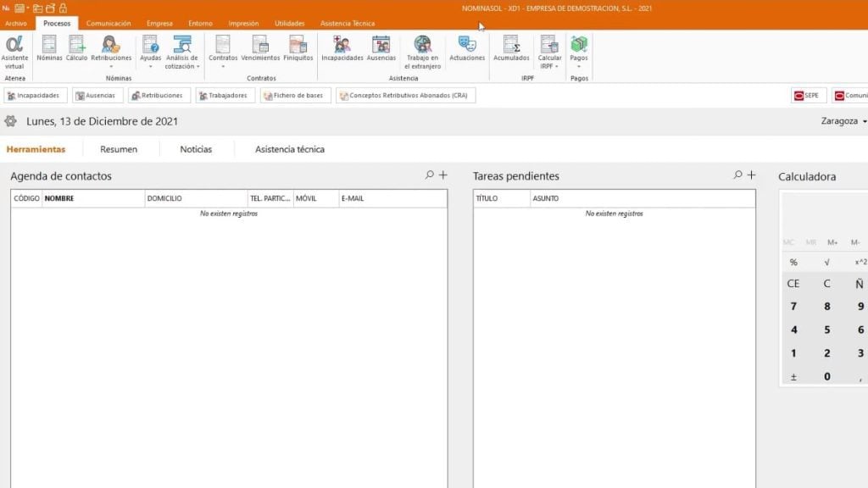The image size is (868, 488).
Task: Click the Contratos ribbon icon
Action: [x=223, y=48]
